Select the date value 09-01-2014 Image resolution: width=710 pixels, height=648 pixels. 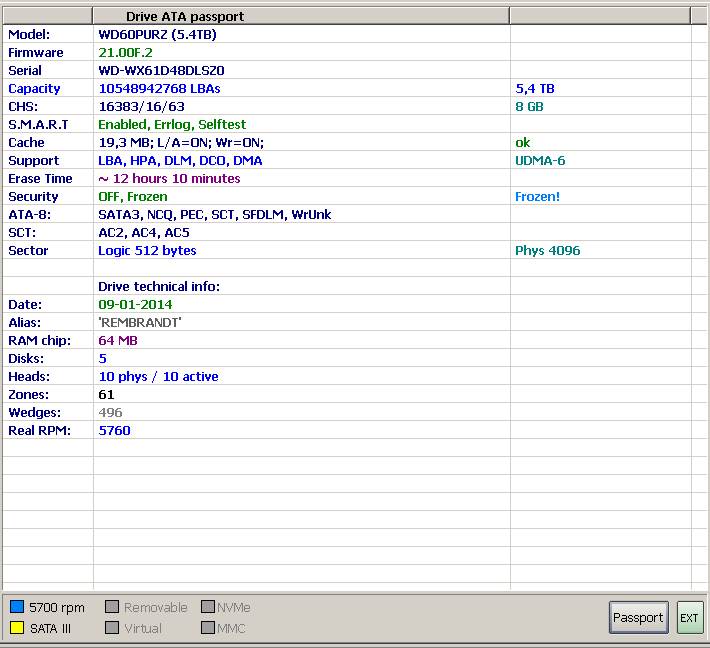coord(135,305)
